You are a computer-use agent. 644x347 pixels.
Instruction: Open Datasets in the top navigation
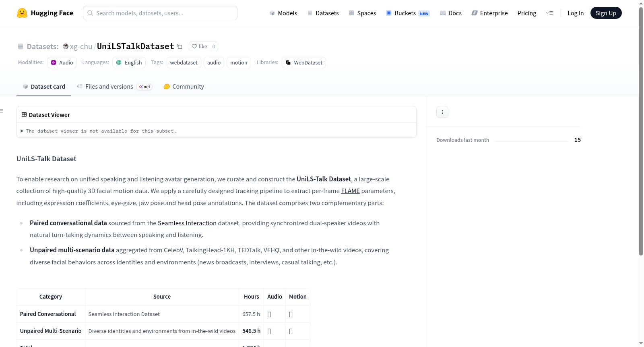click(323, 13)
